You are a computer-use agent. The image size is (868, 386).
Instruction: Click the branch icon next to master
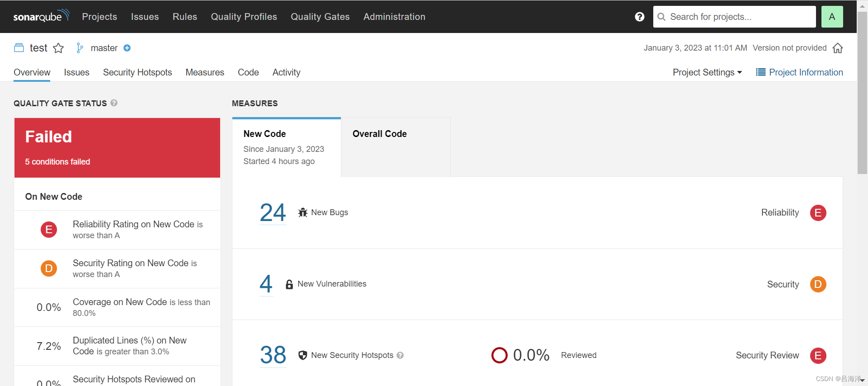tap(80, 48)
